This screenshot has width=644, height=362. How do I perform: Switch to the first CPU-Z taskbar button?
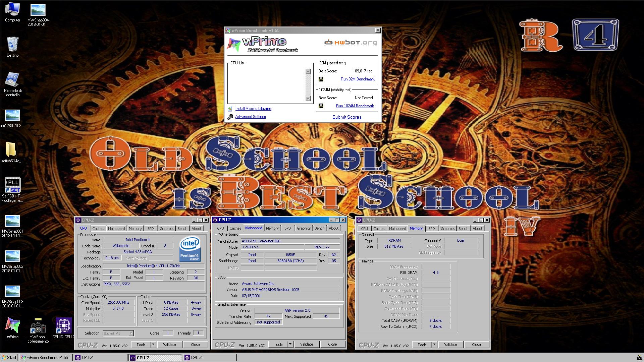point(101,358)
